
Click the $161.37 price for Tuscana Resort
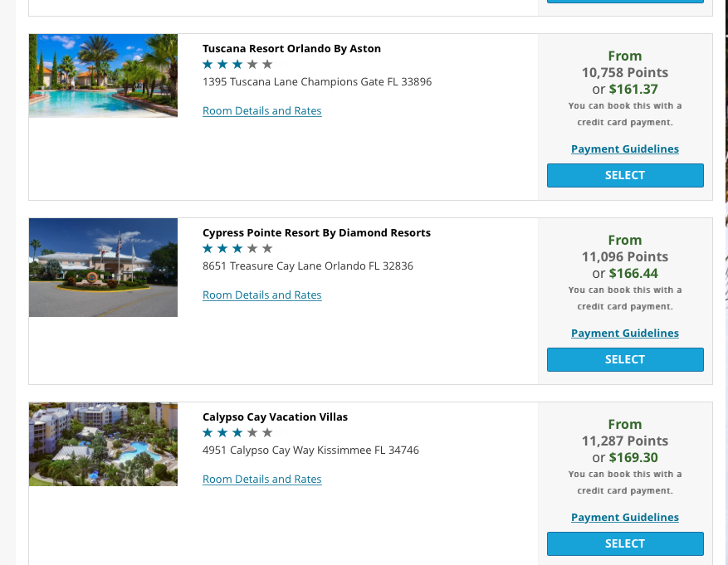pos(633,89)
